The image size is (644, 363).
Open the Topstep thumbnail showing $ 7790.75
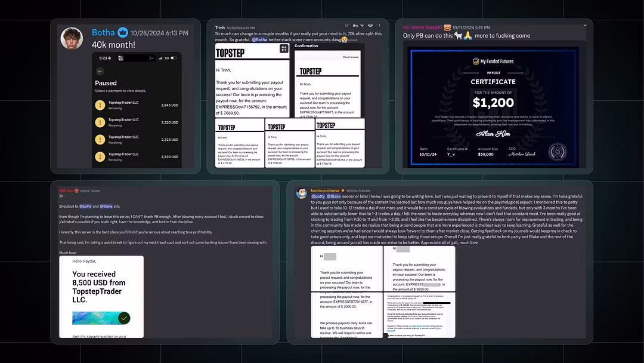coord(340,143)
